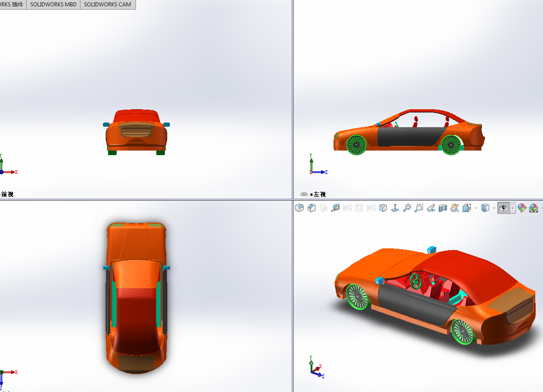Viewport: 543px width, 392px height.
Task: Click the coordinate triad in left view
Action: coord(318,164)
